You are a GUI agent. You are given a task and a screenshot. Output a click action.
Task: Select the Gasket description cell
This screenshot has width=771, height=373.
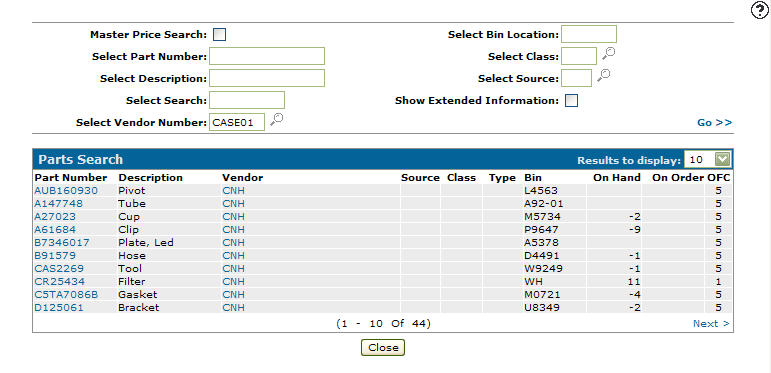click(x=138, y=294)
